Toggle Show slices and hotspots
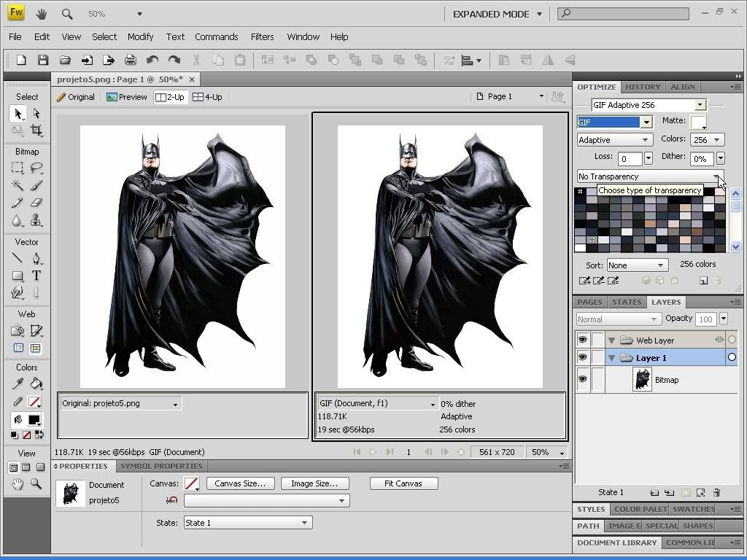Image resolution: width=747 pixels, height=560 pixels. 35,348
